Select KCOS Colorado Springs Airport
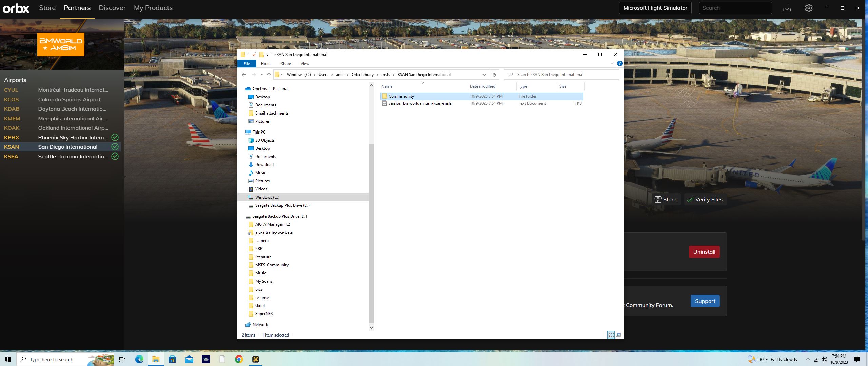The width and height of the screenshot is (868, 366). 60,99
